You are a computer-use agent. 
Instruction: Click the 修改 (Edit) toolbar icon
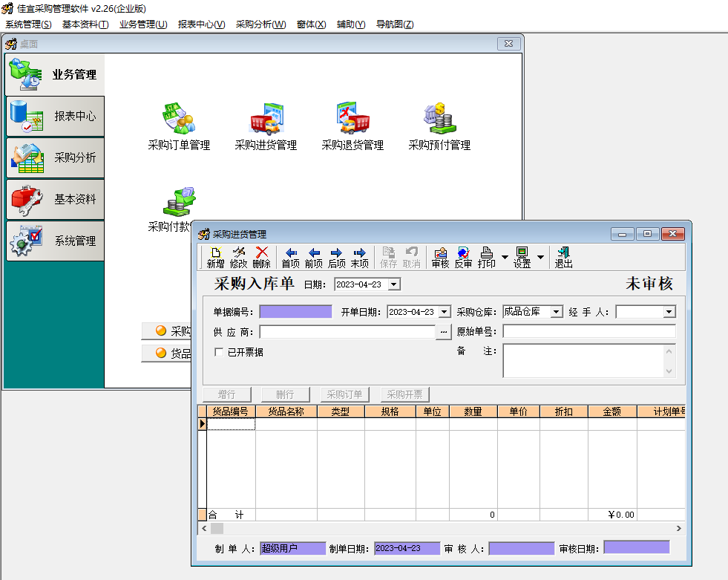[x=239, y=258]
